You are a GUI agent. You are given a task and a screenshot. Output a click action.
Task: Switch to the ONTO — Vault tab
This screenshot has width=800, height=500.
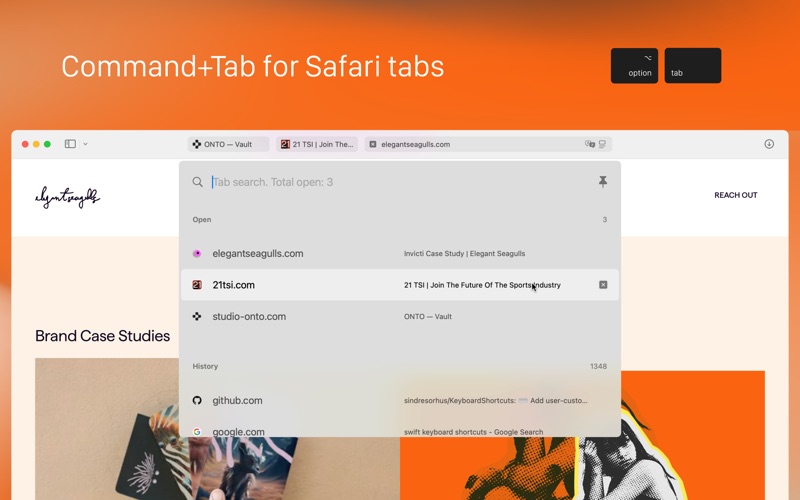point(228,144)
